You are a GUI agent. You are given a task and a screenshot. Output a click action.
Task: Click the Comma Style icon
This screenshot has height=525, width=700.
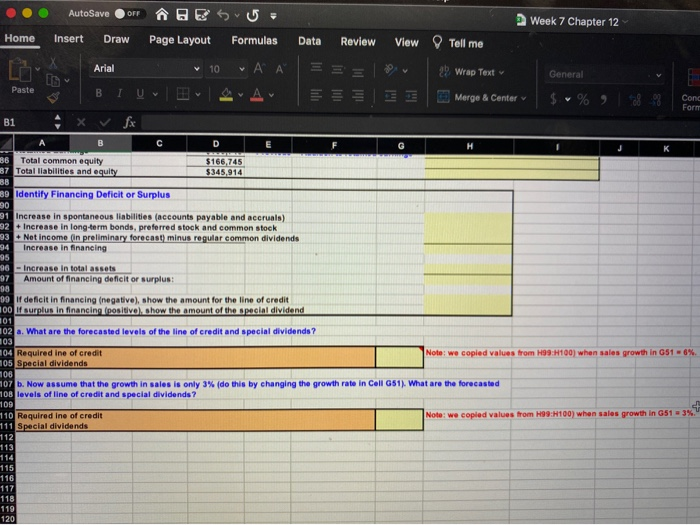604,100
